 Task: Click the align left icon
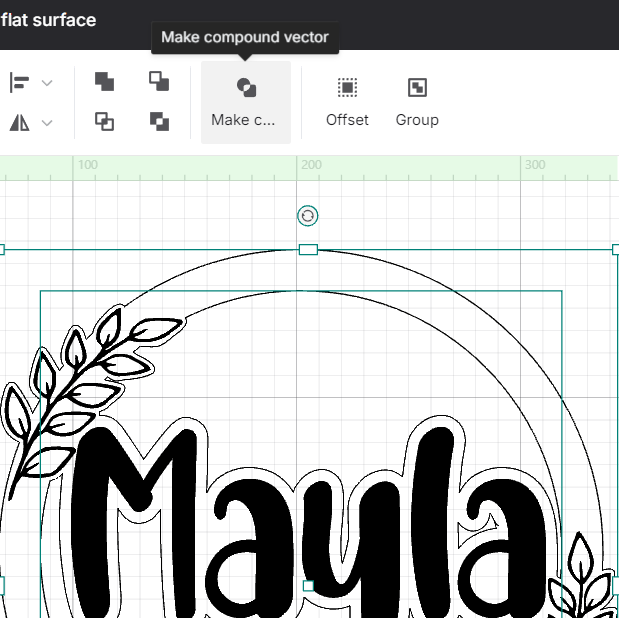19,83
